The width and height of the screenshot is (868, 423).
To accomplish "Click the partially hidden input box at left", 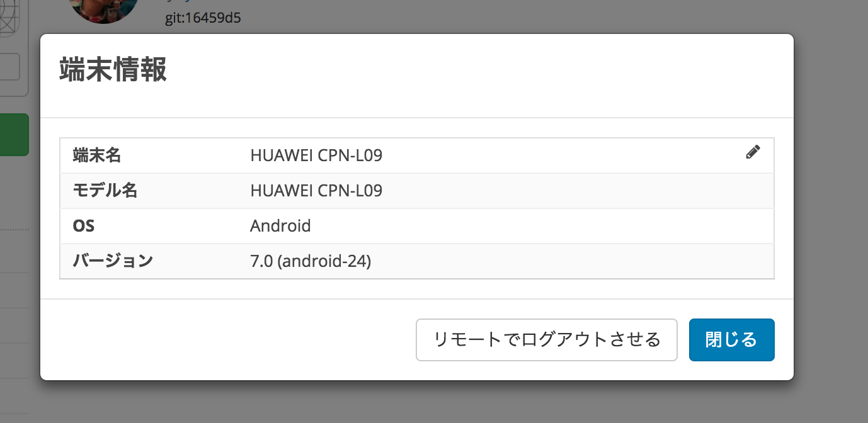I will pyautogui.click(x=10, y=67).
